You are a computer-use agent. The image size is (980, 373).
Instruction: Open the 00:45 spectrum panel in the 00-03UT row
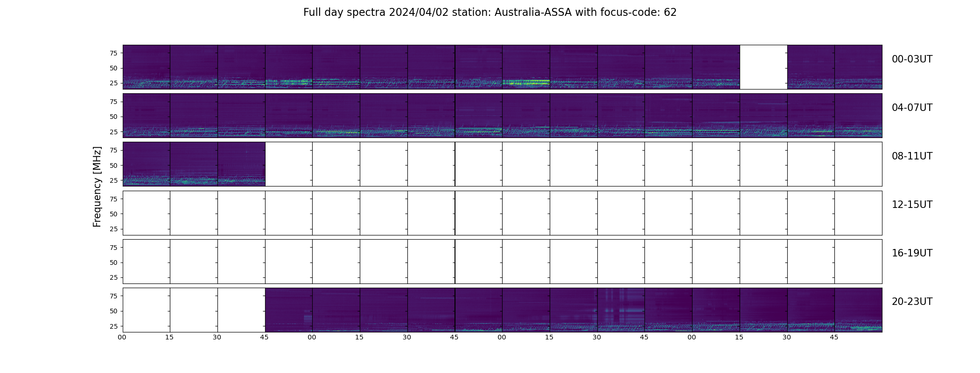tap(289, 67)
